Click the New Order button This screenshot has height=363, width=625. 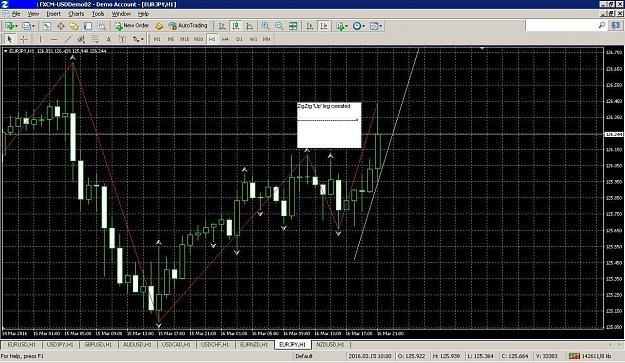[132, 26]
